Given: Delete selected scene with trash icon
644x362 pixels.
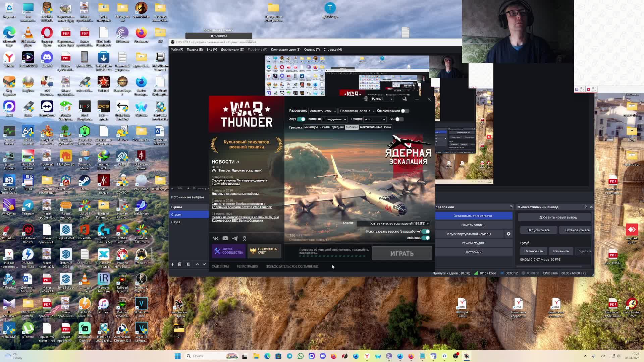Looking at the screenshot, I should tap(180, 264).
